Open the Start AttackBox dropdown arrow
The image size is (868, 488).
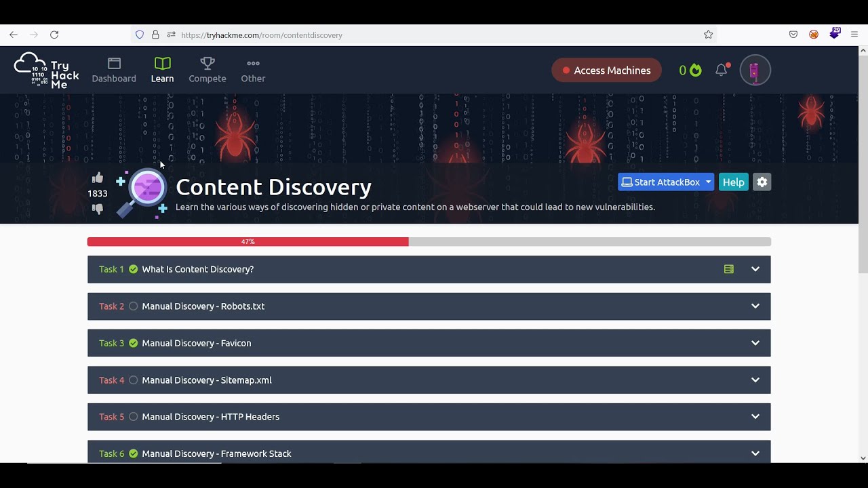708,182
